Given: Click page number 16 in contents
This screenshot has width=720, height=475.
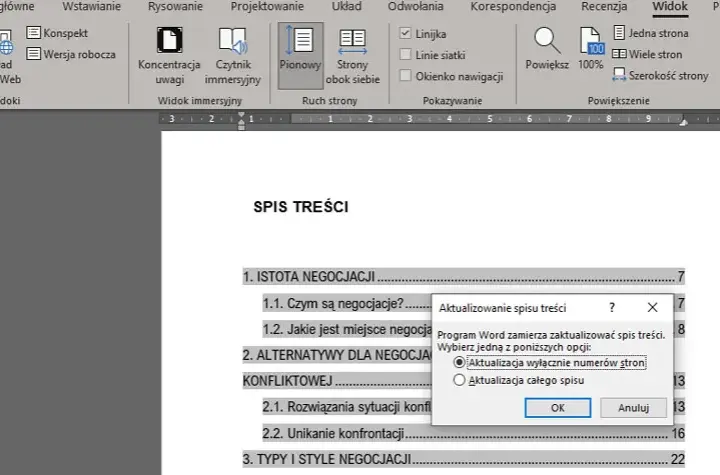Looking at the screenshot, I should [x=678, y=433].
